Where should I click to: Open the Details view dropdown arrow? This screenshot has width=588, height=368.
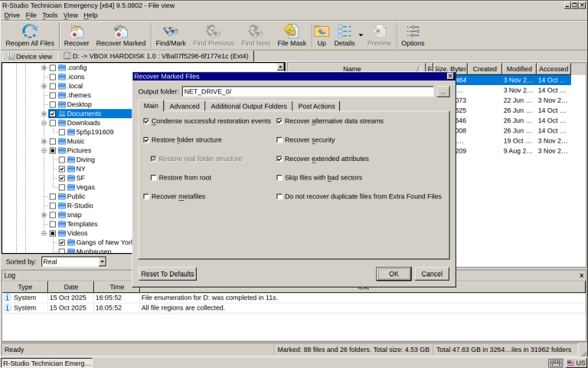[361, 34]
